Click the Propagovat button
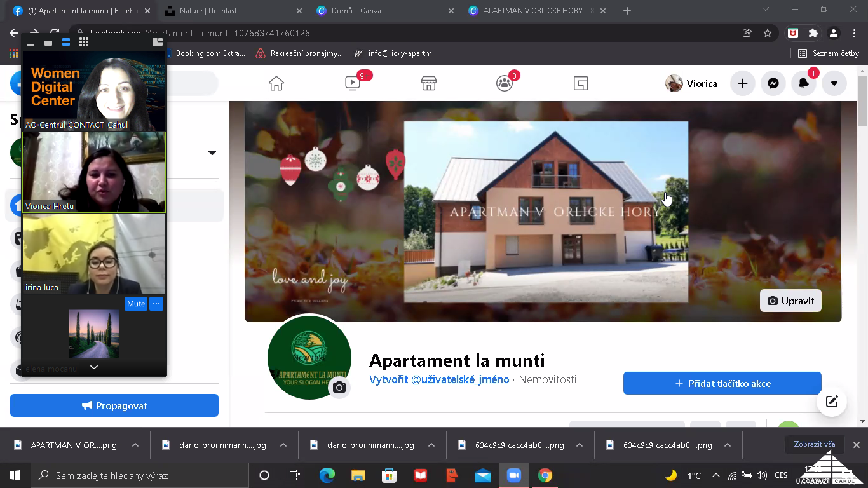 point(114,405)
